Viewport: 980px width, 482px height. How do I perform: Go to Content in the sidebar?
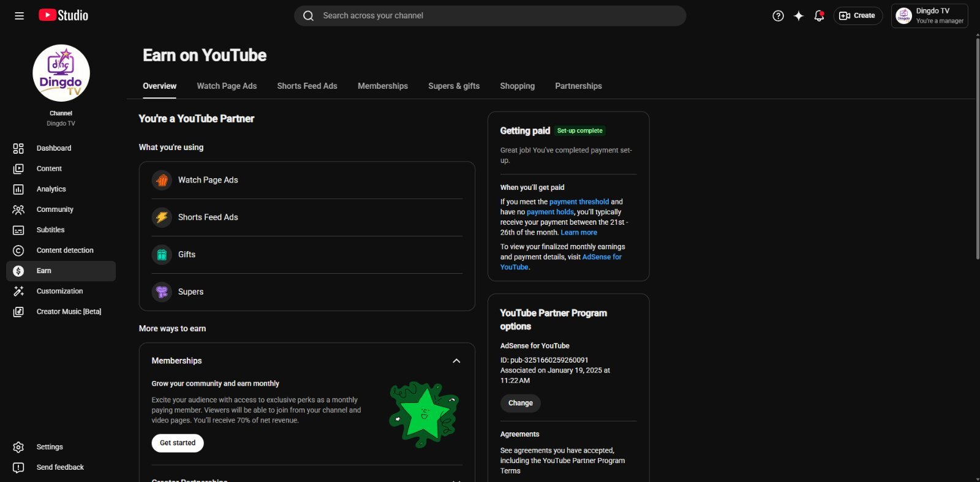61,168
